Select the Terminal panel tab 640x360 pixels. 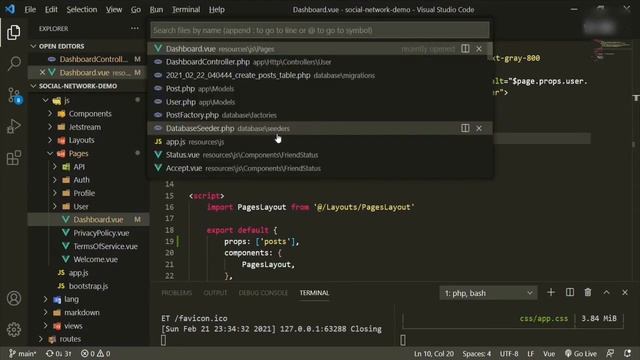pyautogui.click(x=314, y=293)
